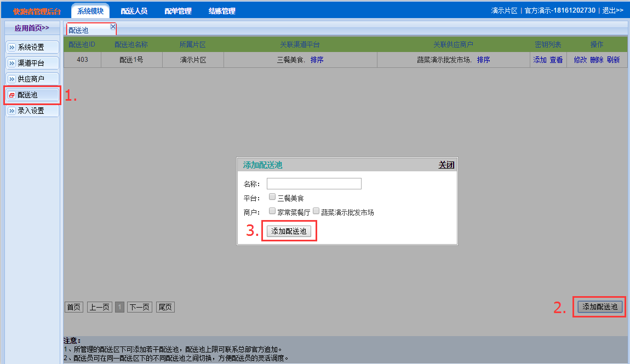The height and width of the screenshot is (364, 630).
Task: Click the arrow icon beside 供应商户
Action: tap(12, 79)
